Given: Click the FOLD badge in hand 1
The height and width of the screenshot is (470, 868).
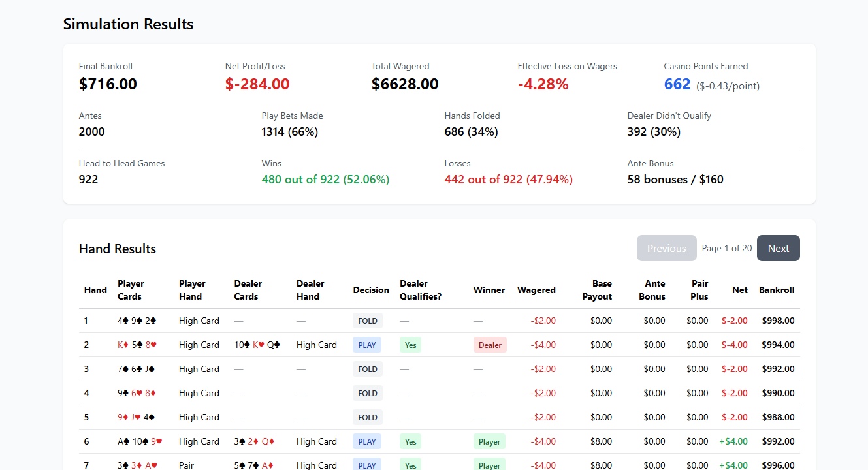Looking at the screenshot, I should click(368, 321).
